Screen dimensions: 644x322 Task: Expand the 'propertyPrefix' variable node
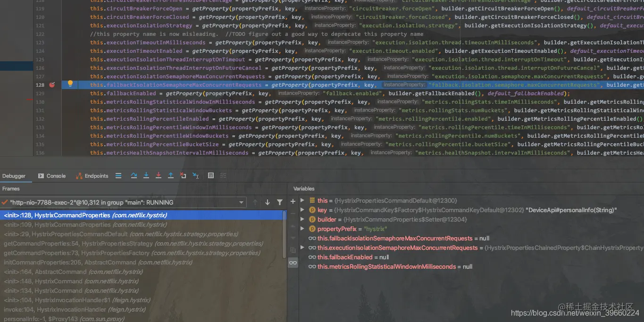(302, 229)
